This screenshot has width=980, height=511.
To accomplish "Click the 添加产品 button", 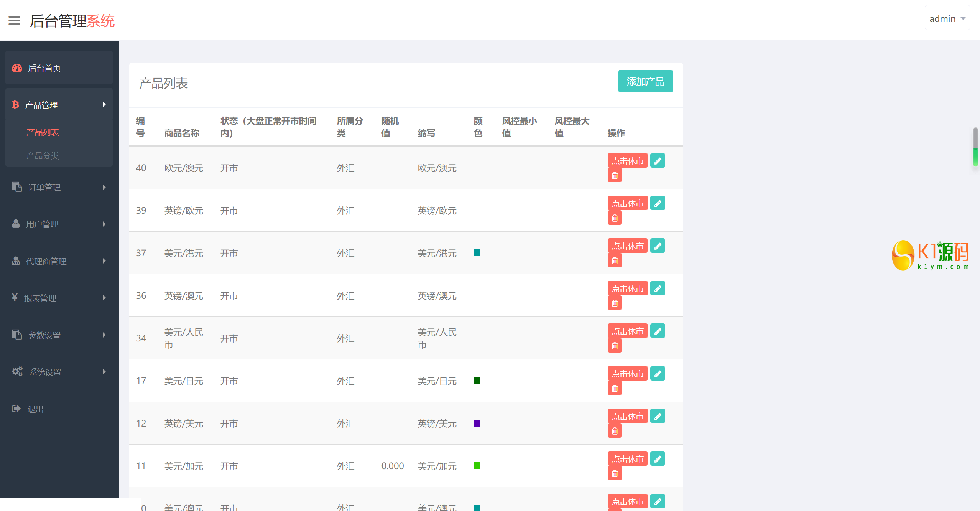I will click(645, 81).
